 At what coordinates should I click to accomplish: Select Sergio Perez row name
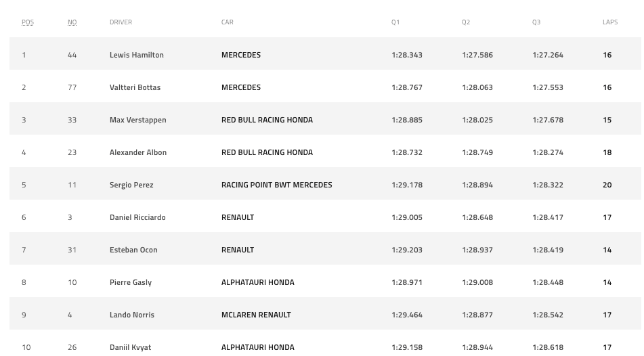coord(131,185)
